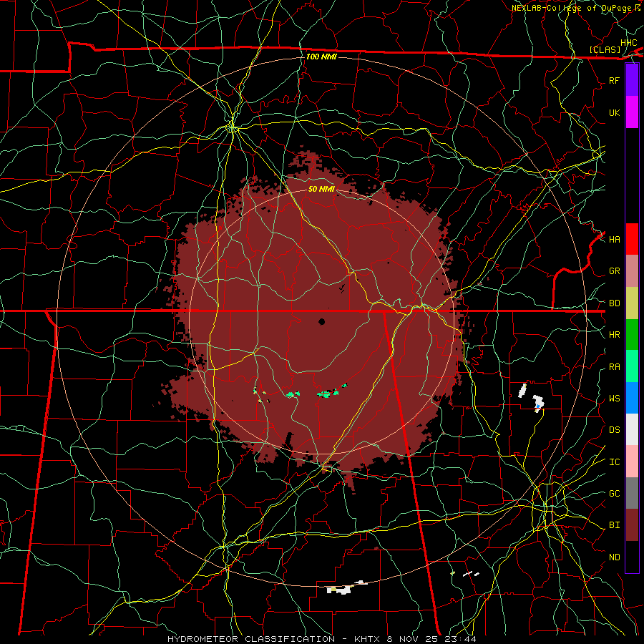Select the GC gray legend swatch

[632, 493]
